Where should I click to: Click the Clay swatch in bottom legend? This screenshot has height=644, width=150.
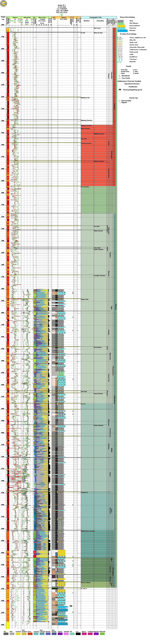point(6,634)
